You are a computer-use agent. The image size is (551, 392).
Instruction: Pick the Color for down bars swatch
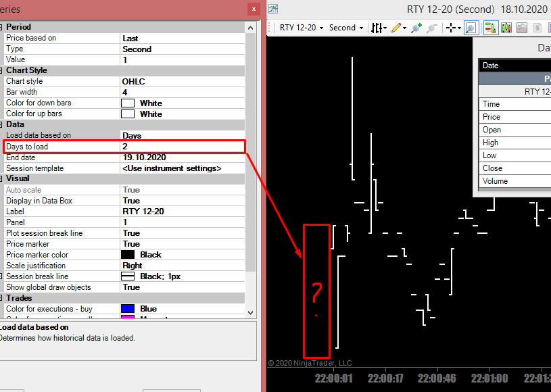pyautogui.click(x=128, y=103)
